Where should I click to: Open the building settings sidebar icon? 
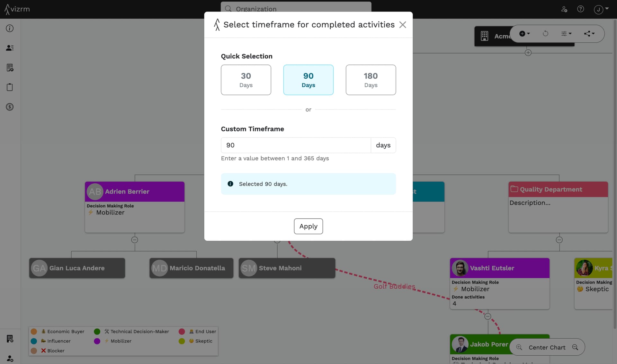pyautogui.click(x=10, y=67)
